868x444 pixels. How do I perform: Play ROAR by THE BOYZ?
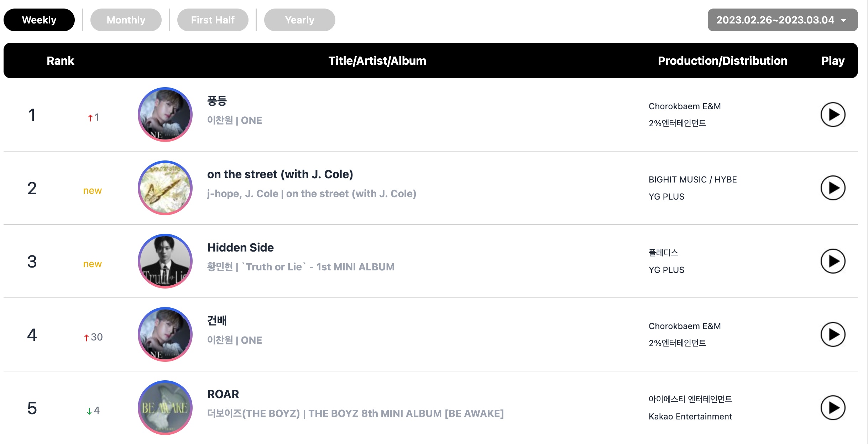tap(833, 408)
